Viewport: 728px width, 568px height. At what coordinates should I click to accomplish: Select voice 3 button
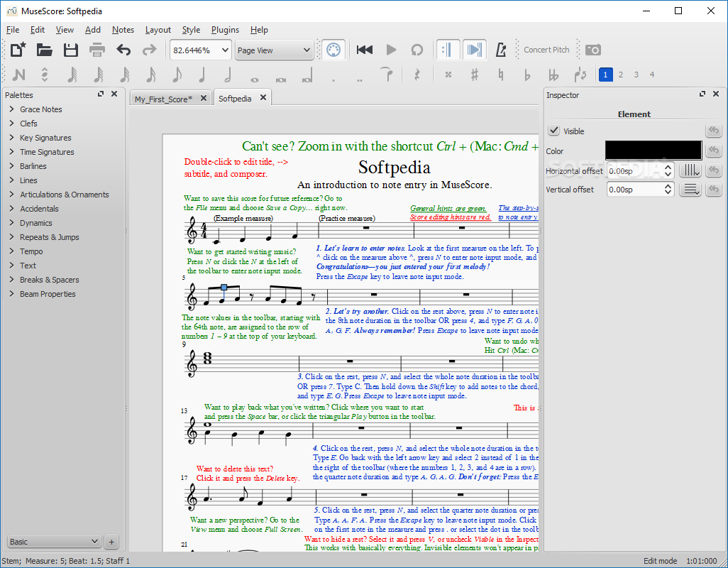click(636, 75)
